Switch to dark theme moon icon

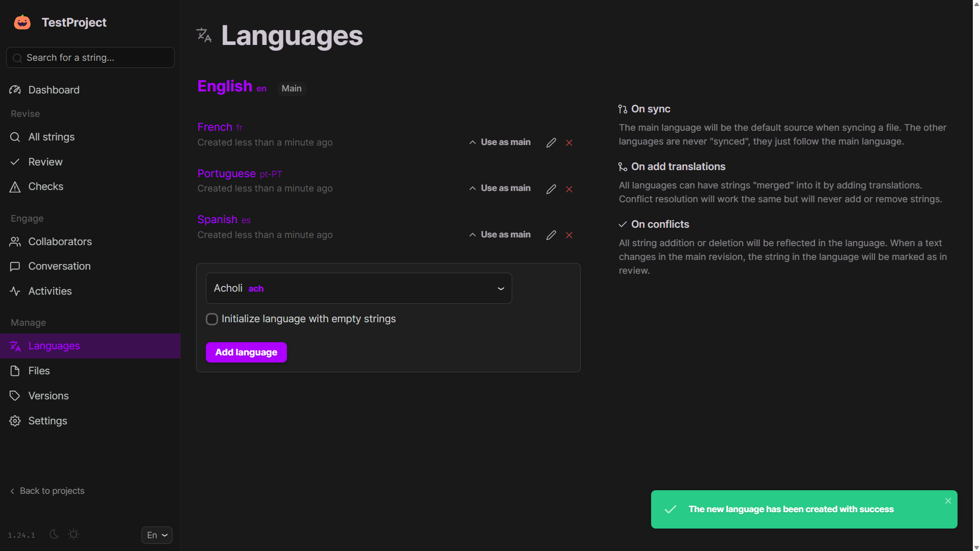54,534
